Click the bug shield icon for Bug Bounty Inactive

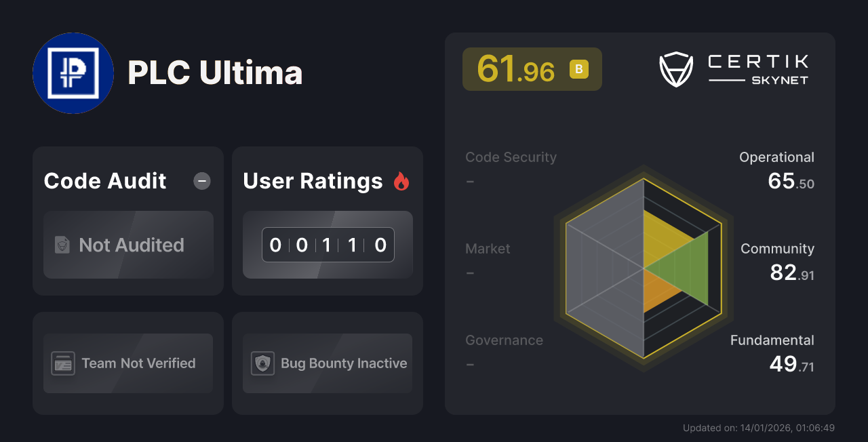264,363
